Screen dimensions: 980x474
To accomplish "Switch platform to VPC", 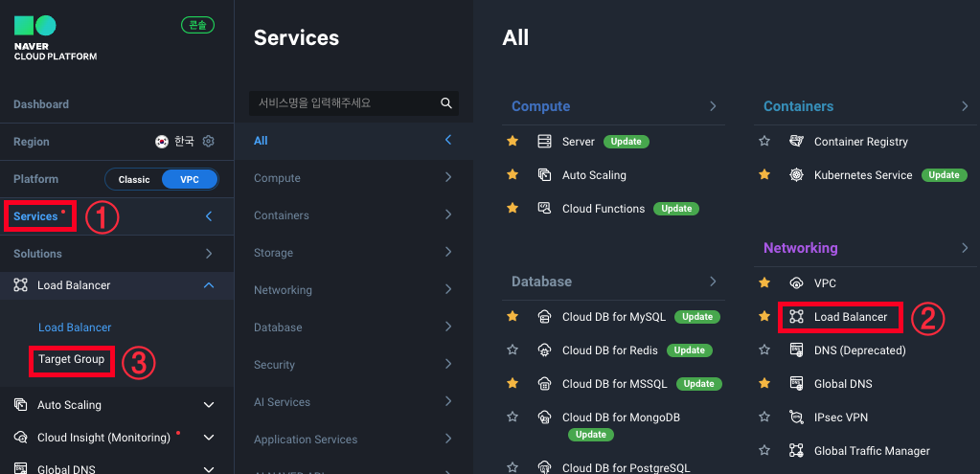I will (190, 179).
